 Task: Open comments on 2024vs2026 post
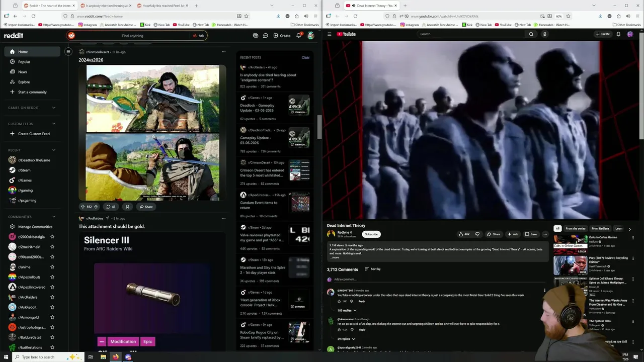point(111,207)
